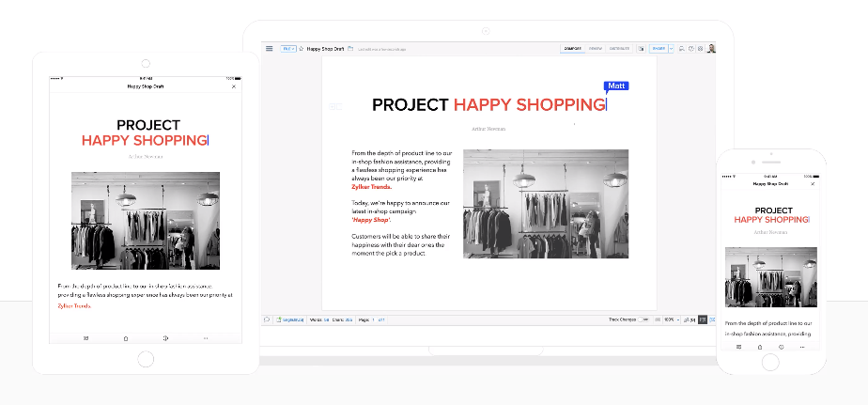The image size is (868, 405).
Task: Tap the third bottom toolbar icon on the phone
Action: pos(781,347)
